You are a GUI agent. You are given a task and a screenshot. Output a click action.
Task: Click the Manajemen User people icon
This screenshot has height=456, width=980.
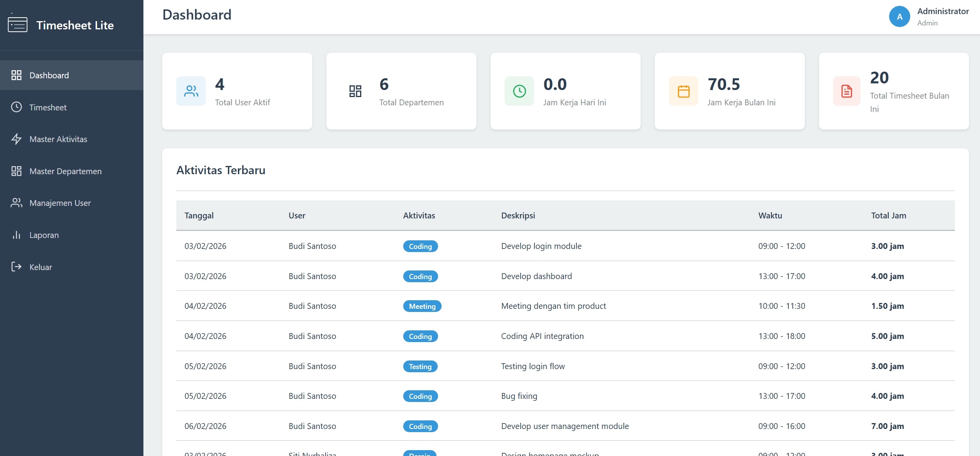click(x=16, y=203)
